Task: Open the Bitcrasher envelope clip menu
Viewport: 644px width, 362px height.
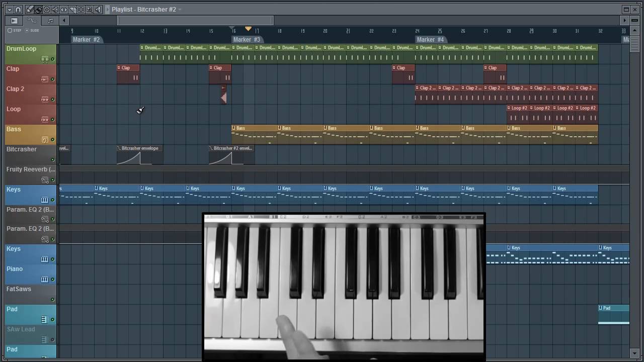Action: [119, 148]
